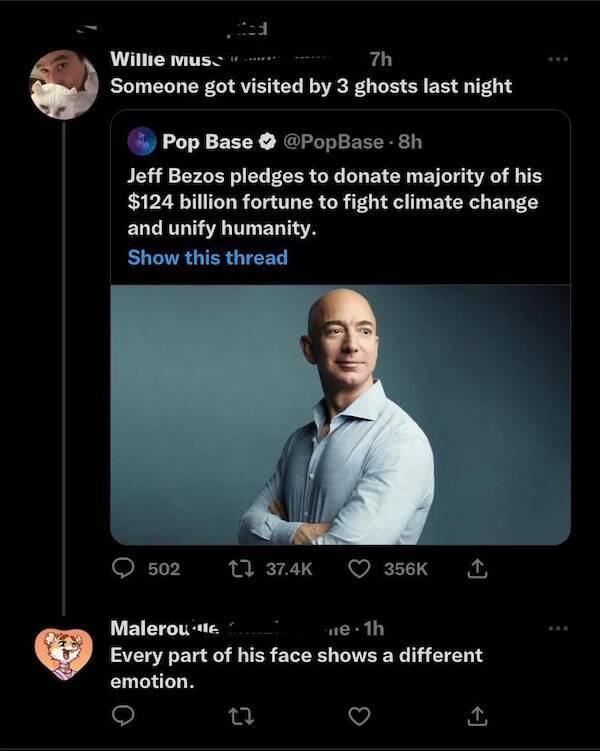This screenshot has height=751, width=600.
Task: Like the tweet with 356K likes
Action: point(357,569)
